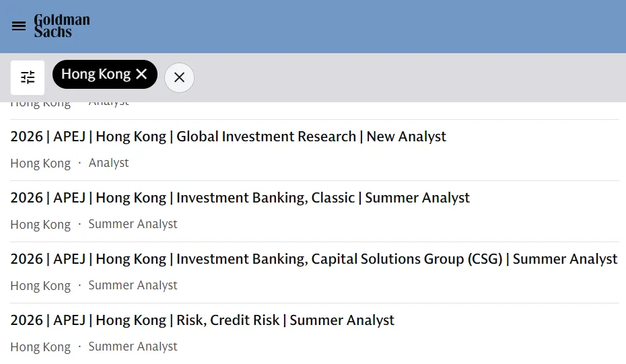Click Summer Analyst label under Credit Risk listing
This screenshot has width=626, height=364.
click(x=133, y=347)
